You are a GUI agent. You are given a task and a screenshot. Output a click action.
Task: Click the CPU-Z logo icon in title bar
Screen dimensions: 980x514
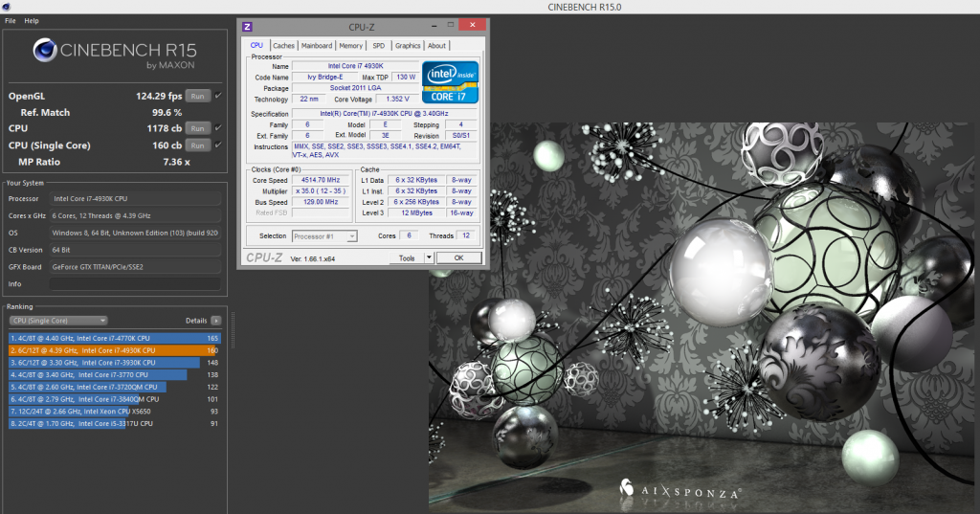[x=248, y=27]
